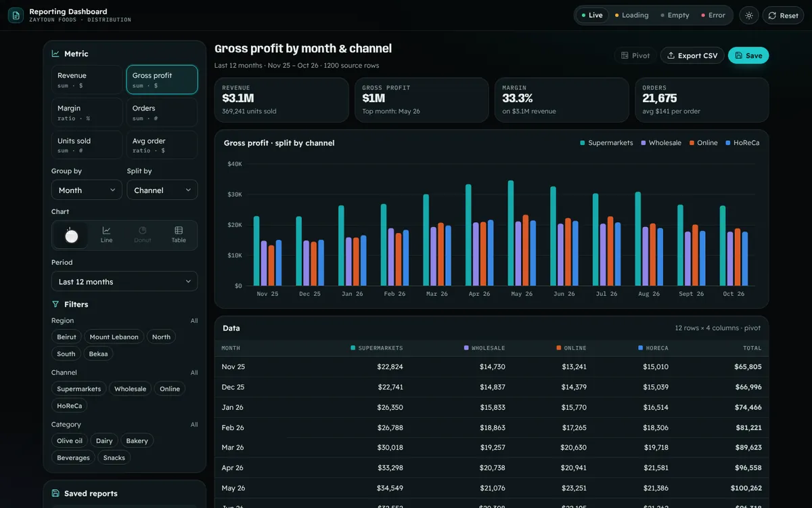Open the Split by Channel dropdown

162,190
